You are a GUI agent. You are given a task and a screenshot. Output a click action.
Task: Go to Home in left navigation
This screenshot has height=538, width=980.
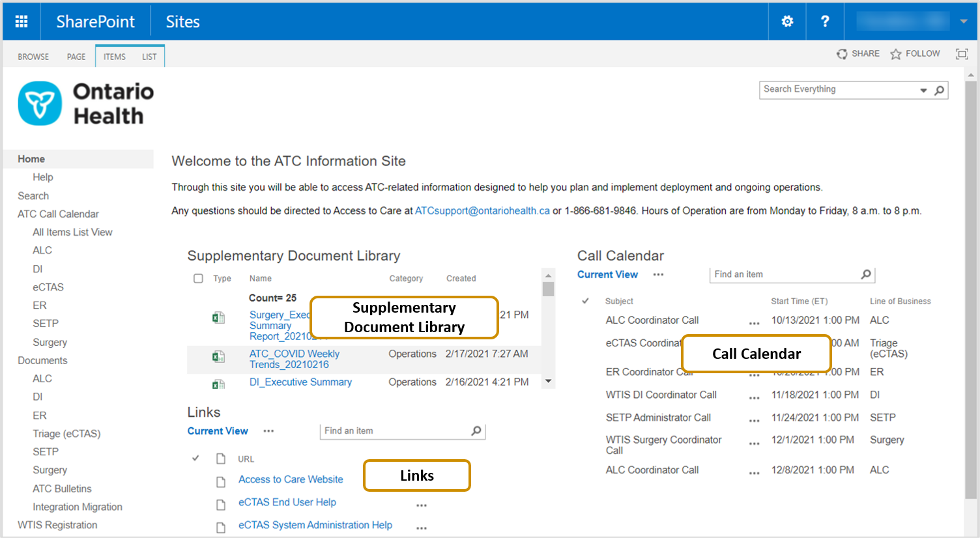pyautogui.click(x=31, y=159)
